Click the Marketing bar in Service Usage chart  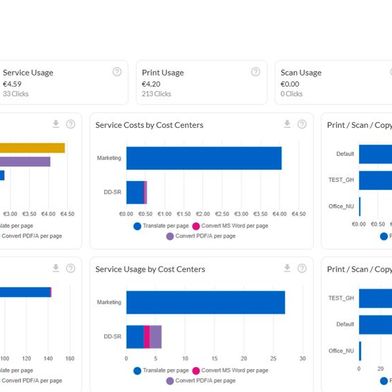206,302
